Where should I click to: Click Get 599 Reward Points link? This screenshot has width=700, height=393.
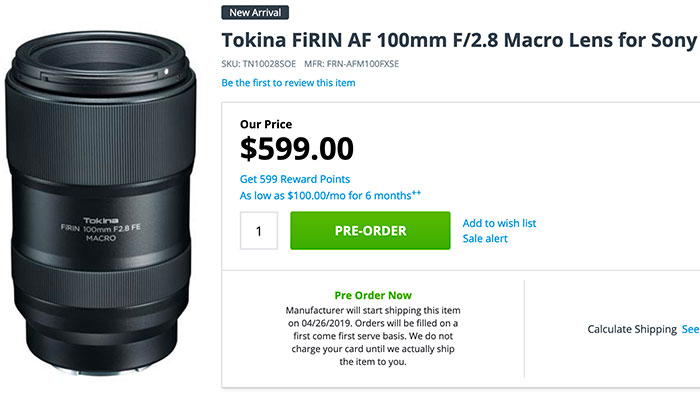click(295, 179)
